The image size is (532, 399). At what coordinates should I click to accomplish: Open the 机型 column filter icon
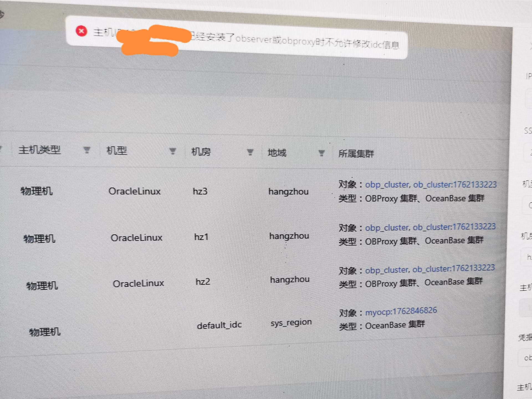click(173, 151)
